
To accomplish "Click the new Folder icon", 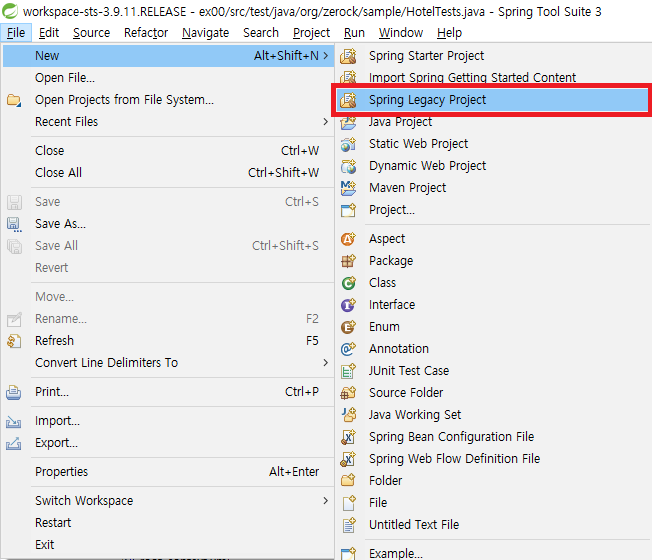I will click(x=348, y=481).
